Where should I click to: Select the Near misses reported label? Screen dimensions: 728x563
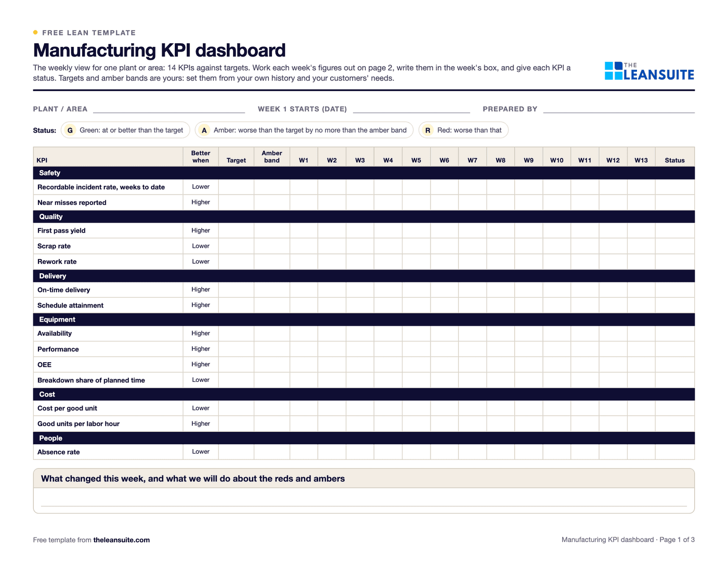pos(72,203)
